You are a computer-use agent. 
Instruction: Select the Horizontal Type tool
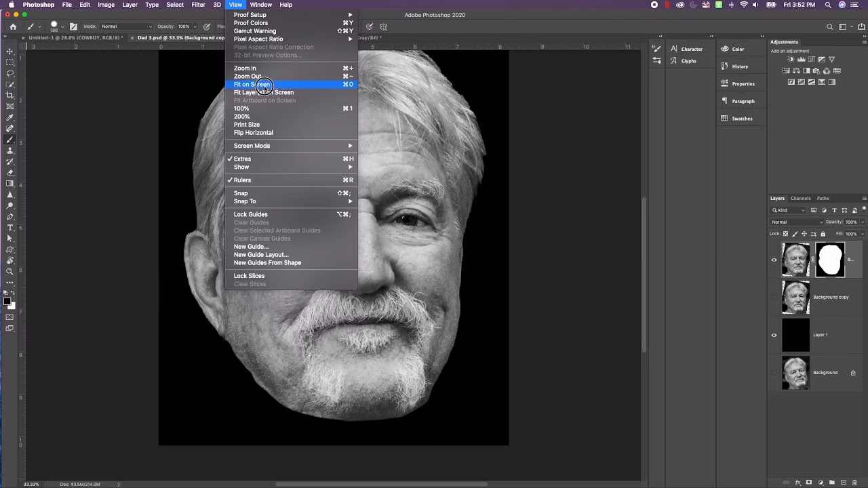[9, 228]
